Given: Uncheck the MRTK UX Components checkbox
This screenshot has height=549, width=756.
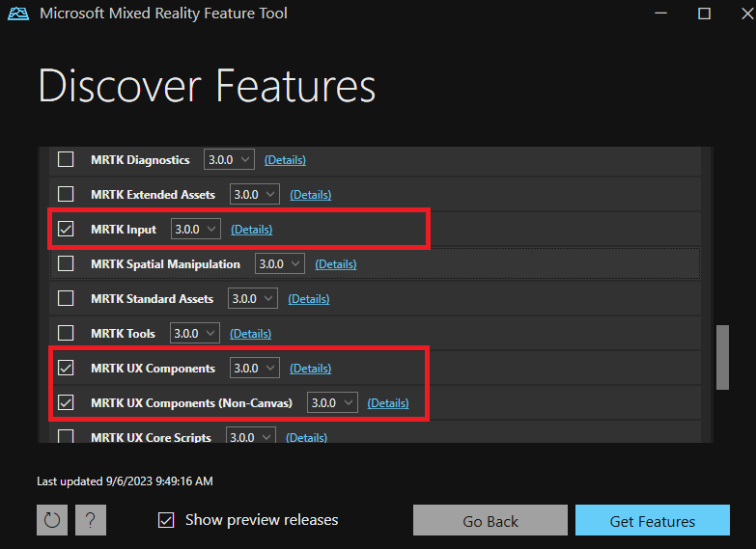Looking at the screenshot, I should [x=66, y=368].
